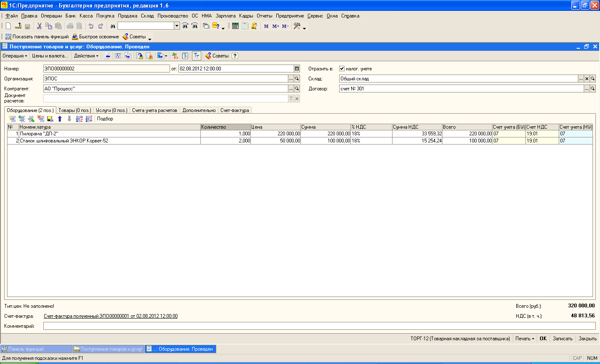Screen dimensions: 600x364
Task: Click the sort ascending A-Z icon
Action: [x=79, y=119]
